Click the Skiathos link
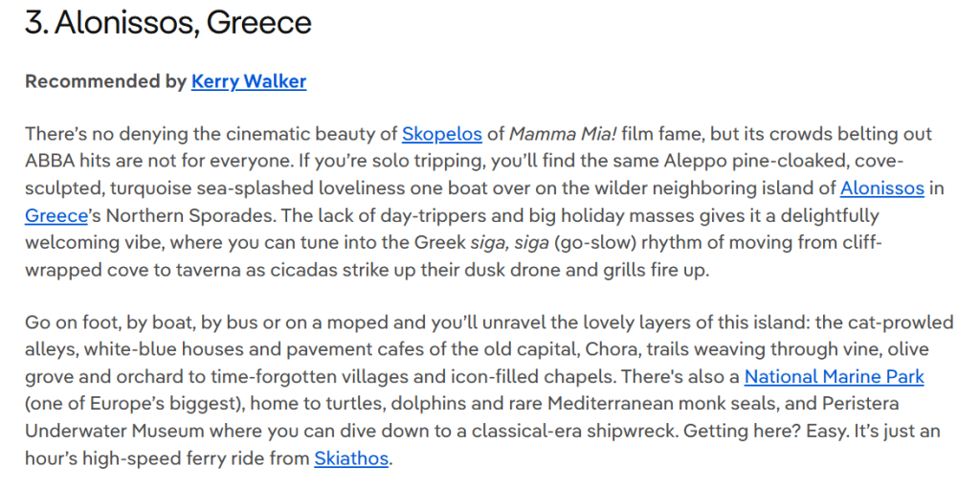Image resolution: width=980 pixels, height=488 pixels. click(x=351, y=458)
